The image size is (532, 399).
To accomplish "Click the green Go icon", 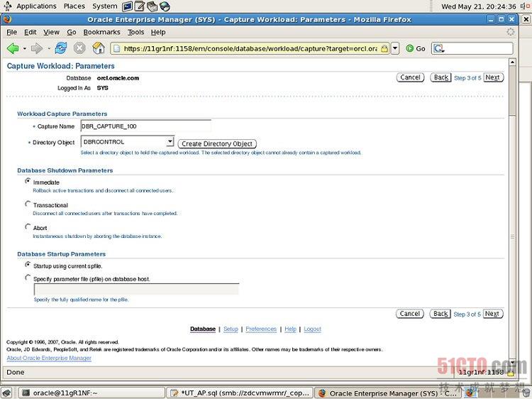I will pos(410,48).
